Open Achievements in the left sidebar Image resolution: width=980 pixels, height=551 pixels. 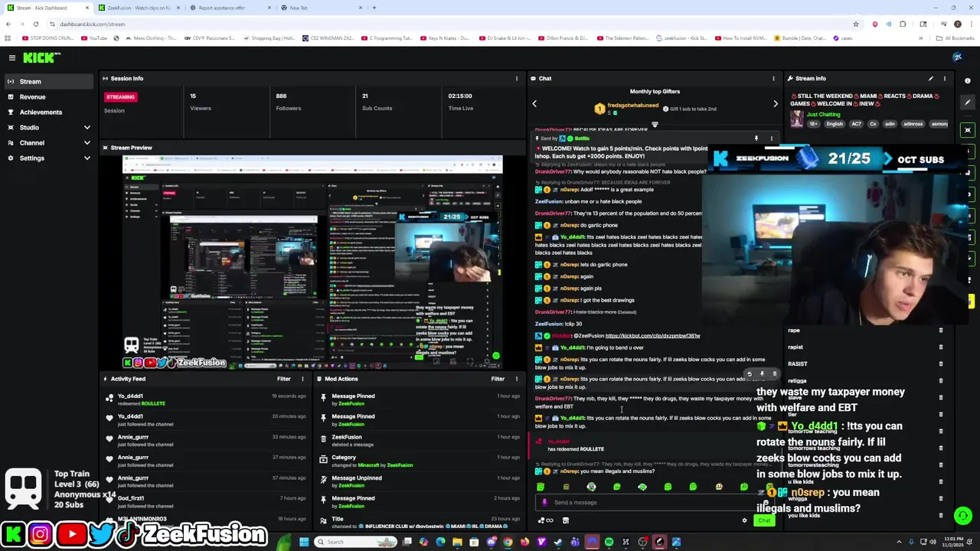(47, 112)
